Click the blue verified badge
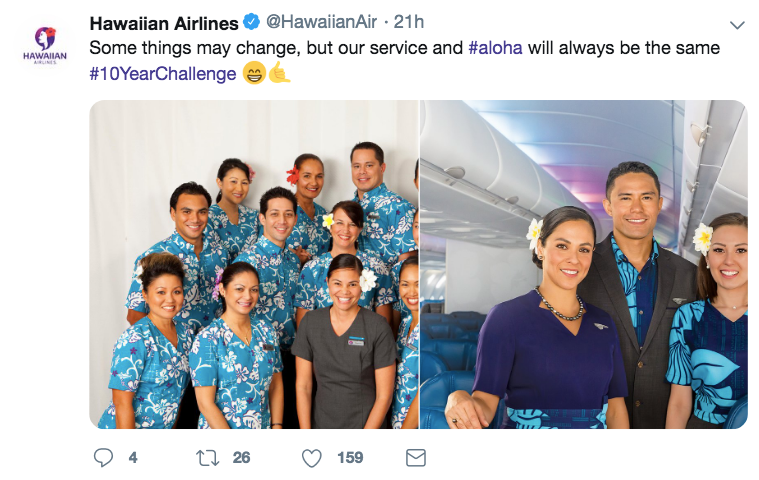This screenshot has height=480, width=759. 251,22
